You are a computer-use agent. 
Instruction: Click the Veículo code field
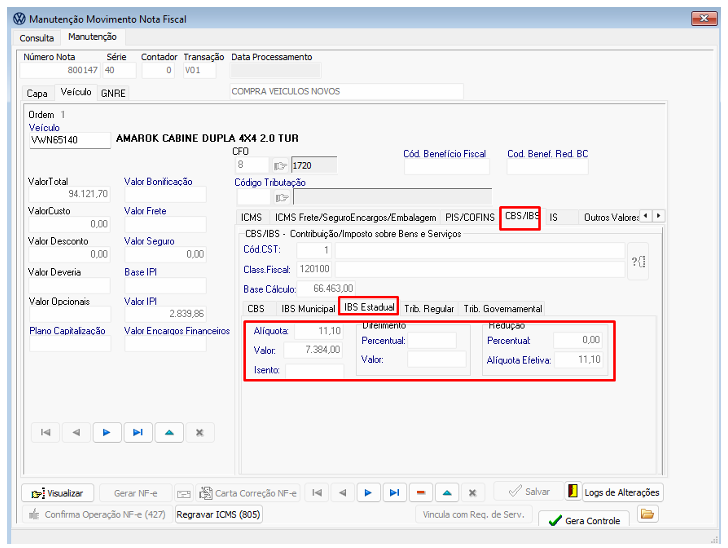70,140
